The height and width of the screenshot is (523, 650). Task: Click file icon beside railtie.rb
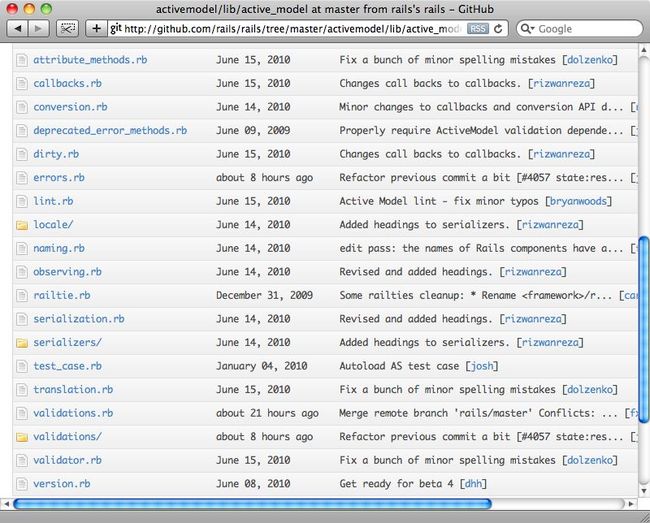pyautogui.click(x=22, y=296)
